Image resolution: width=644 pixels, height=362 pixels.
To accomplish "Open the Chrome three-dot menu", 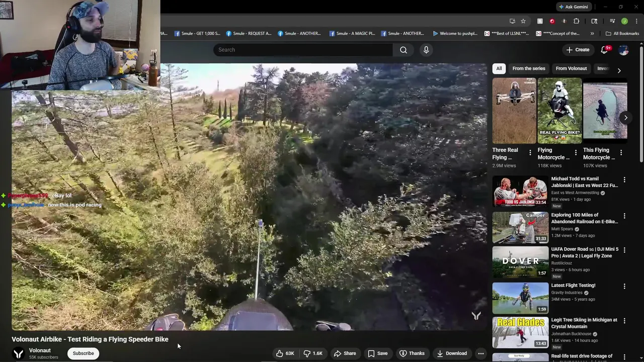I will click(636, 21).
